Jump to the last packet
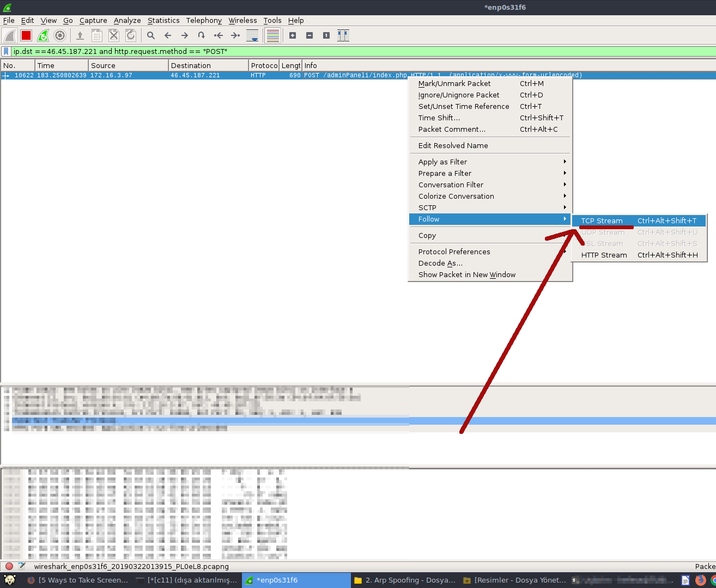 tap(235, 36)
